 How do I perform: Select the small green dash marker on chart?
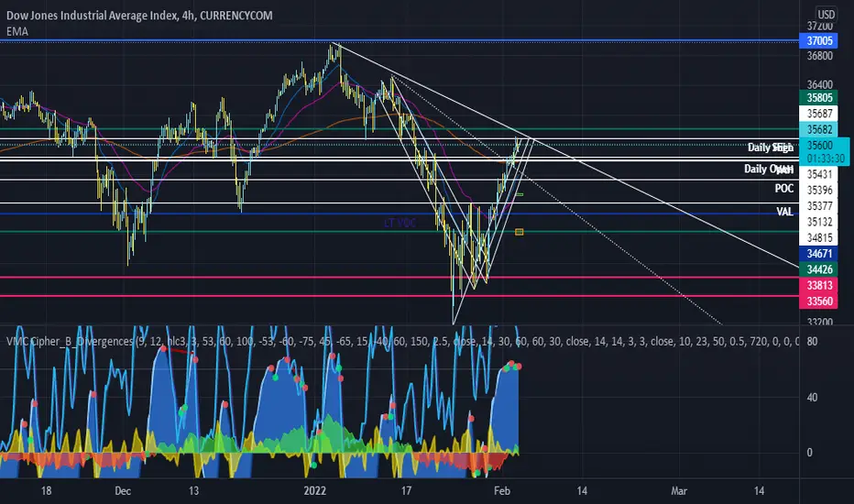pos(520,194)
